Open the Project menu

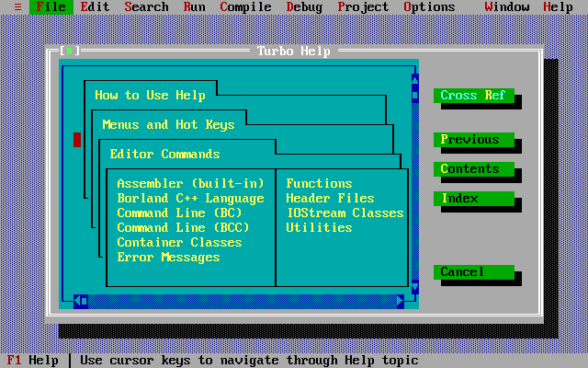[x=363, y=7]
